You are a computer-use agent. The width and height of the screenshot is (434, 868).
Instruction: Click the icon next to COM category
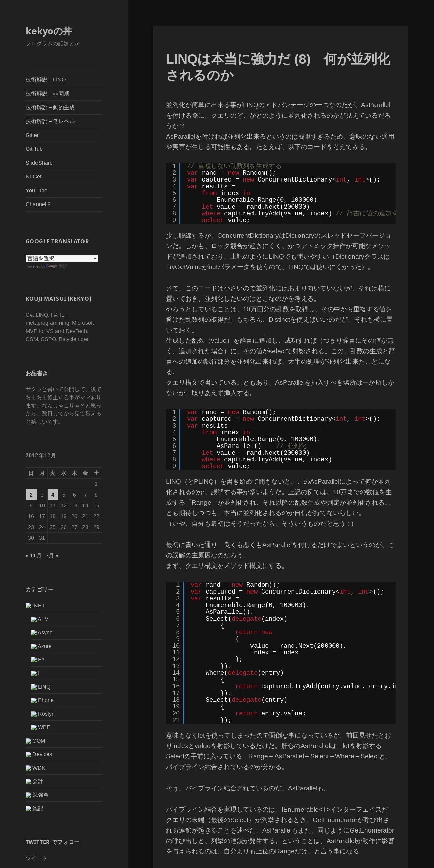28,741
